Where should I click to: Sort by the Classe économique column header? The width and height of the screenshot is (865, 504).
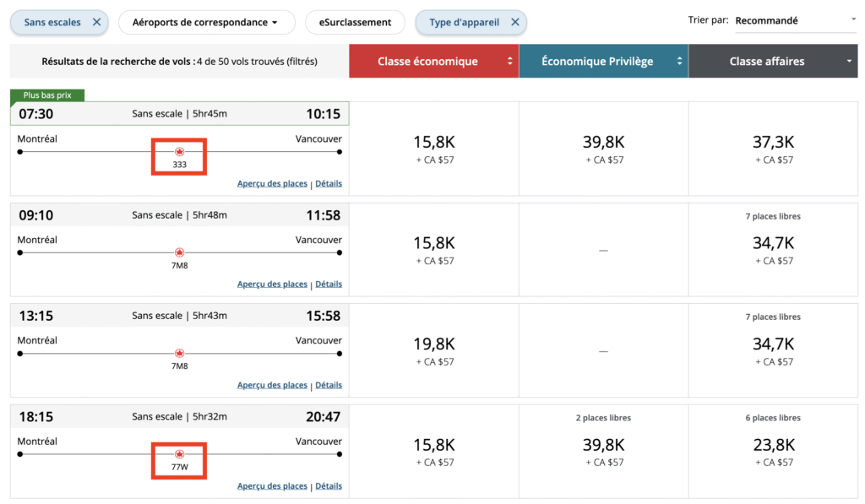click(x=433, y=61)
